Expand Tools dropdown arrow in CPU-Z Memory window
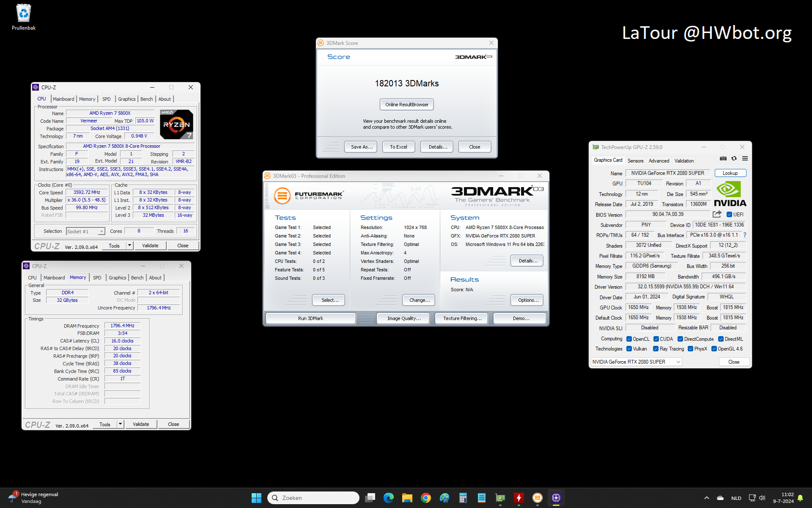Image resolution: width=812 pixels, height=508 pixels. click(x=120, y=424)
